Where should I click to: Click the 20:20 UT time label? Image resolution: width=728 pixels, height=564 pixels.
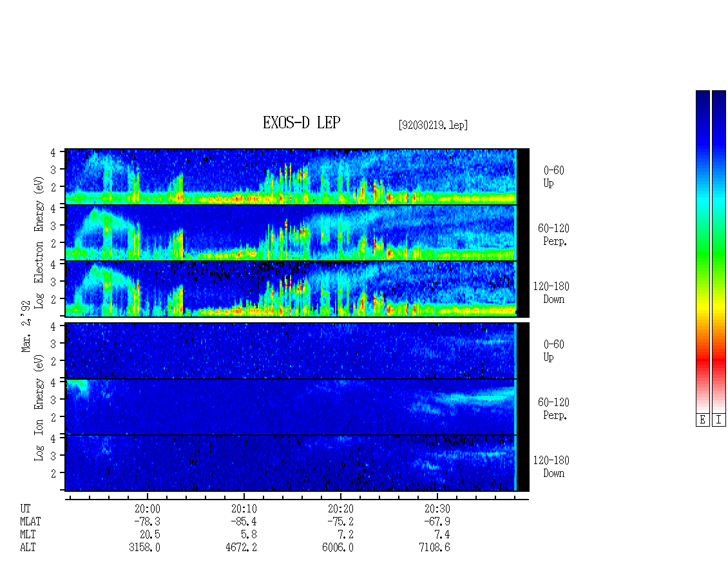[x=340, y=509]
